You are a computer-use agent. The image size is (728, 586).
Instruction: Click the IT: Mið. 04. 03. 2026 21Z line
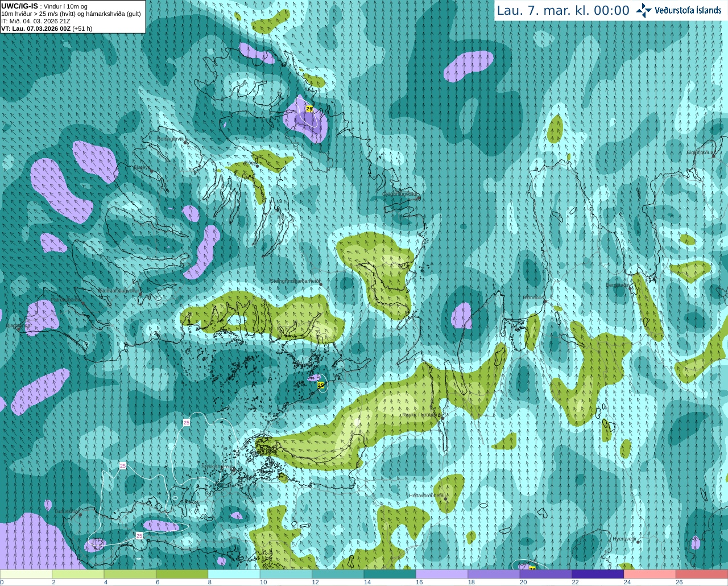pyautogui.click(x=36, y=21)
